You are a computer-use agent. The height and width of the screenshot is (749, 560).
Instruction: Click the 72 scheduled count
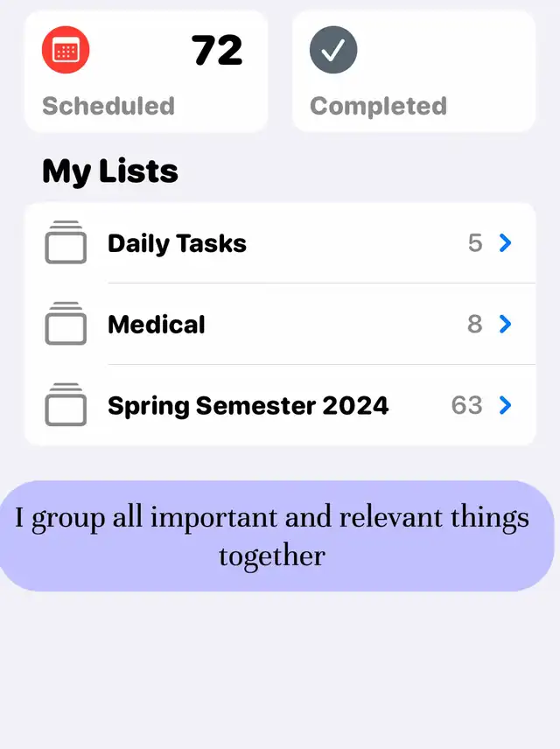tap(217, 50)
